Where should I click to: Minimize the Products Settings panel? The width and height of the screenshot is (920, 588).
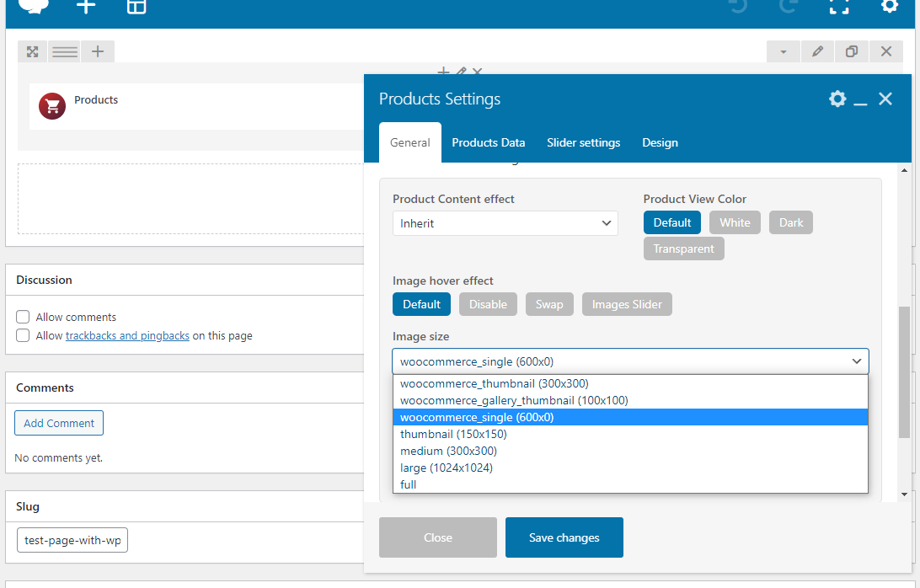(x=860, y=104)
